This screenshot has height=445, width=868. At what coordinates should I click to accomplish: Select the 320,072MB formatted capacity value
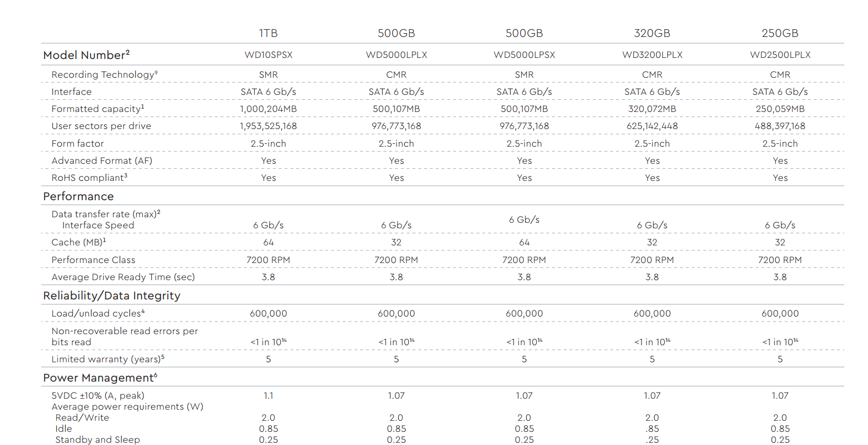pyautogui.click(x=652, y=109)
